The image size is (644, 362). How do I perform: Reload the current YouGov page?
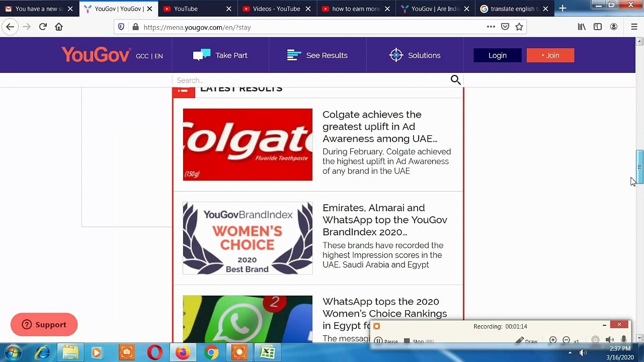(x=43, y=27)
